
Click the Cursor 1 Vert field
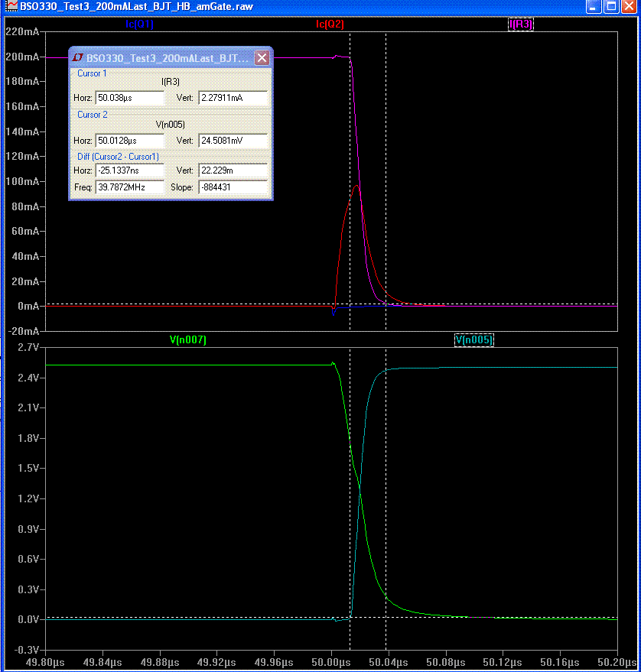tap(233, 98)
